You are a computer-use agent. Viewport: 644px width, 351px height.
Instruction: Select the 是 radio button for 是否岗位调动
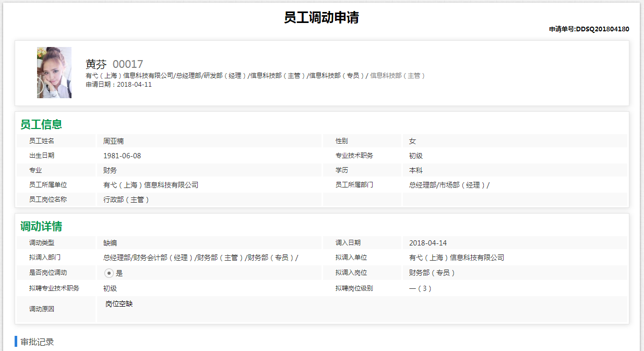(x=109, y=273)
